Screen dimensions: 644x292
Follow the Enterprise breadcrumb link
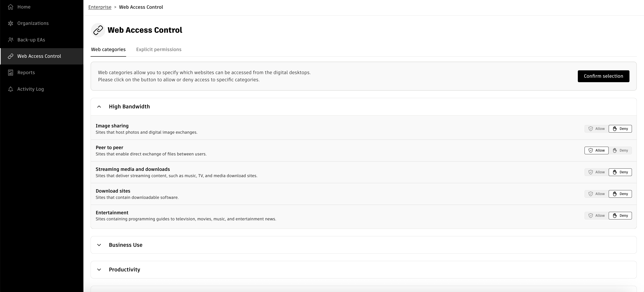tap(100, 7)
